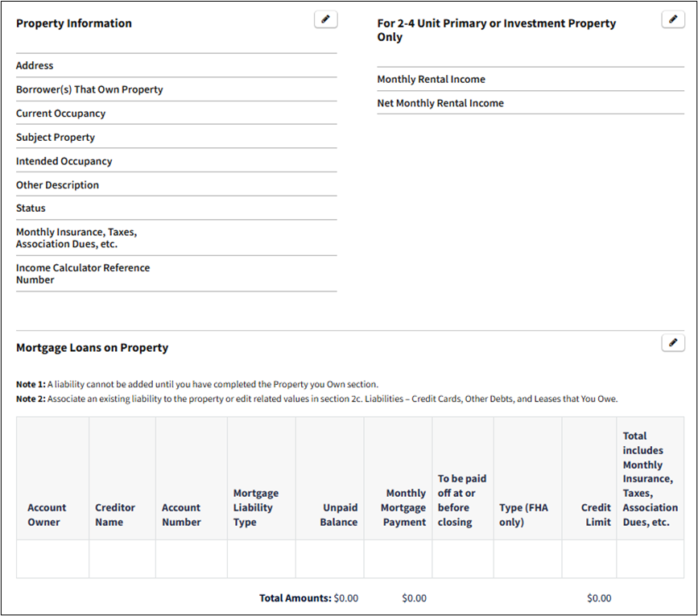Click the empty cell under Type (FHA only)
Image resolution: width=698 pixels, height=616 pixels.
(527, 559)
